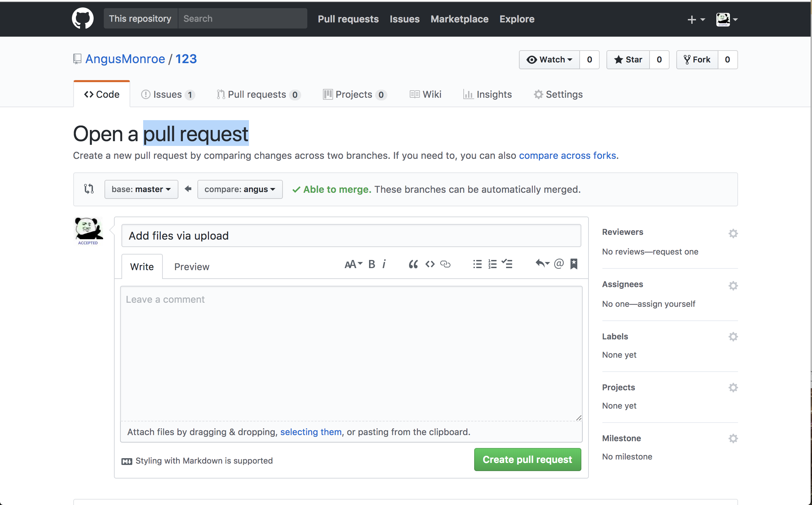Open the sidebar Projects gear settings
812x505 pixels.
[733, 388]
